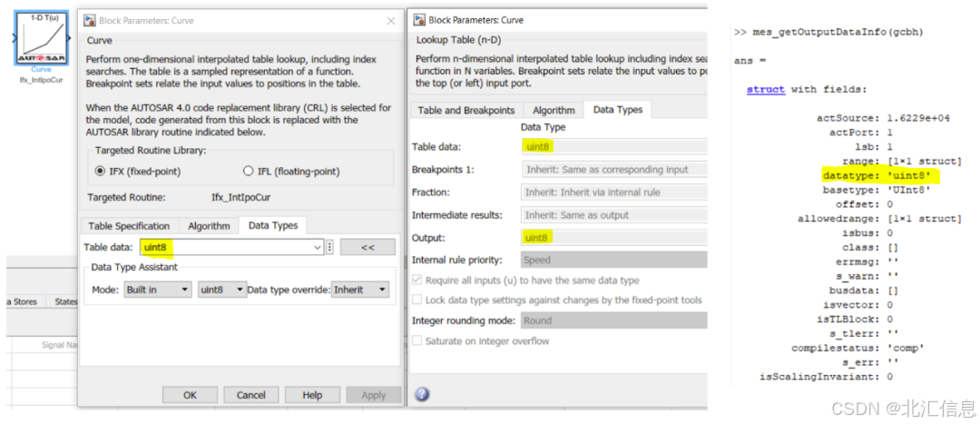Click the OK button

pyautogui.click(x=190, y=395)
